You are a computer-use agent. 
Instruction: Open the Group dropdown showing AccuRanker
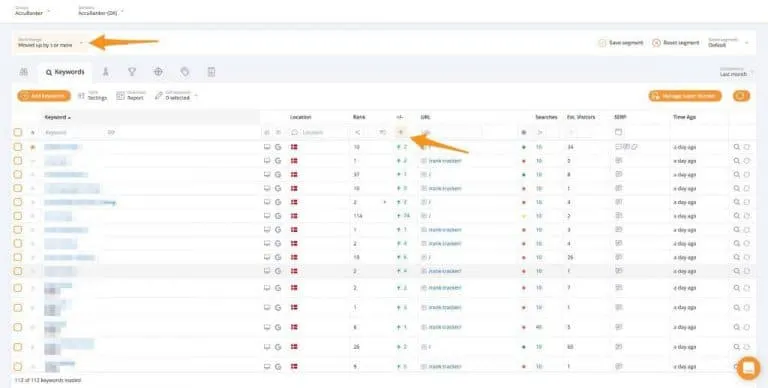point(32,11)
